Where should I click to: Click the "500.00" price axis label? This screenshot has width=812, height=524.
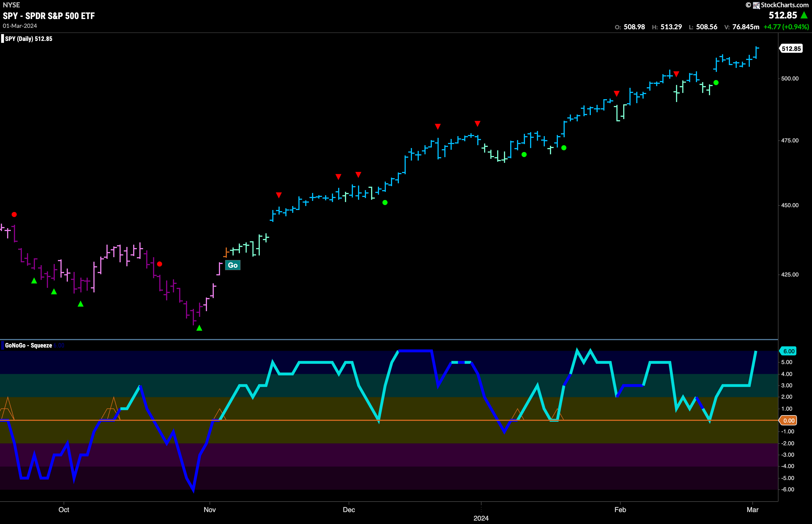click(x=790, y=78)
